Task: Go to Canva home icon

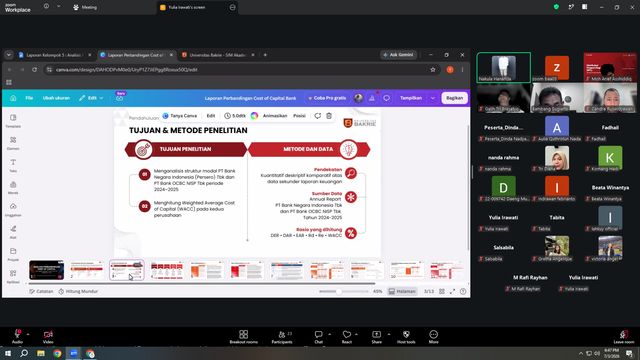Action: pyautogui.click(x=13, y=98)
